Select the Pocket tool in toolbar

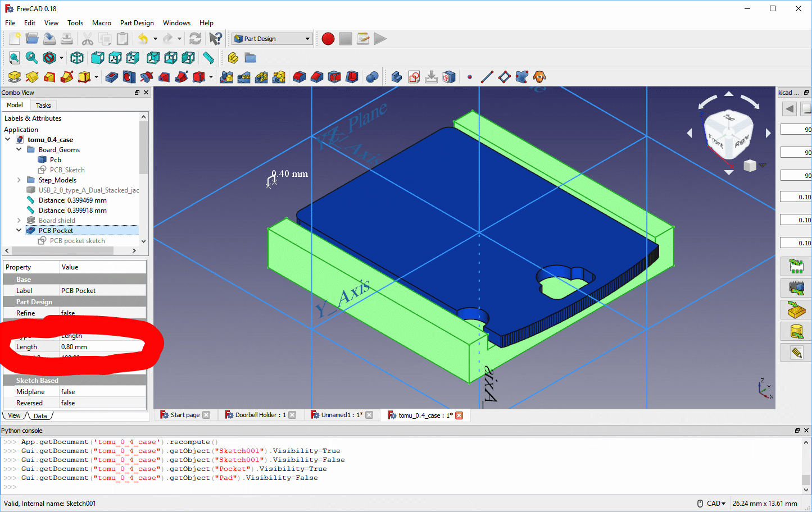click(x=112, y=77)
